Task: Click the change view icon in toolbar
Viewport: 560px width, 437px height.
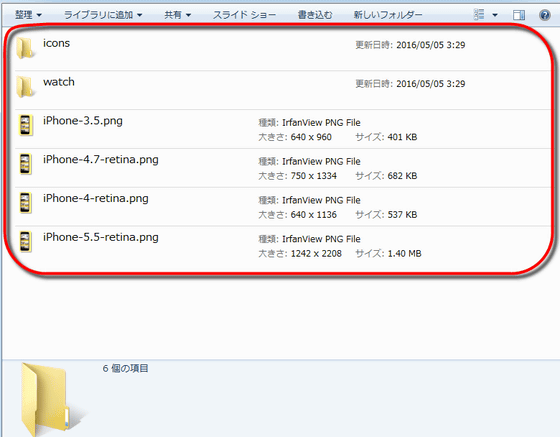Action: pyautogui.click(x=479, y=15)
